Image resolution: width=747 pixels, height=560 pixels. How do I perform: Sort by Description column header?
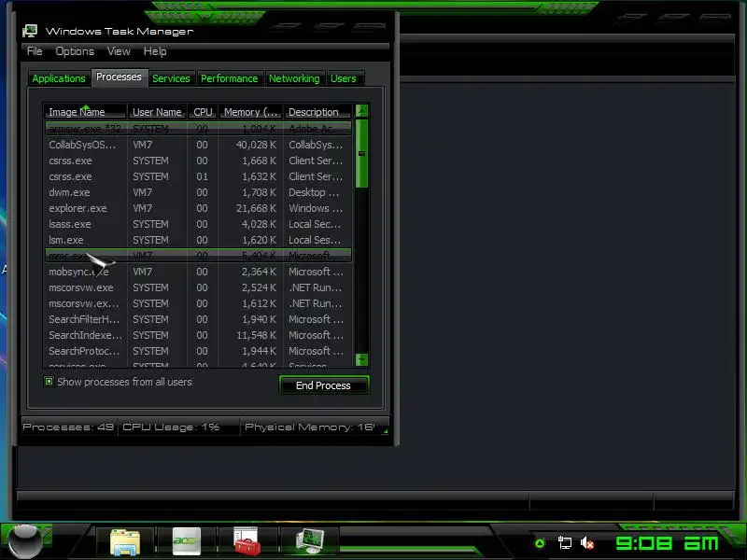point(317,112)
